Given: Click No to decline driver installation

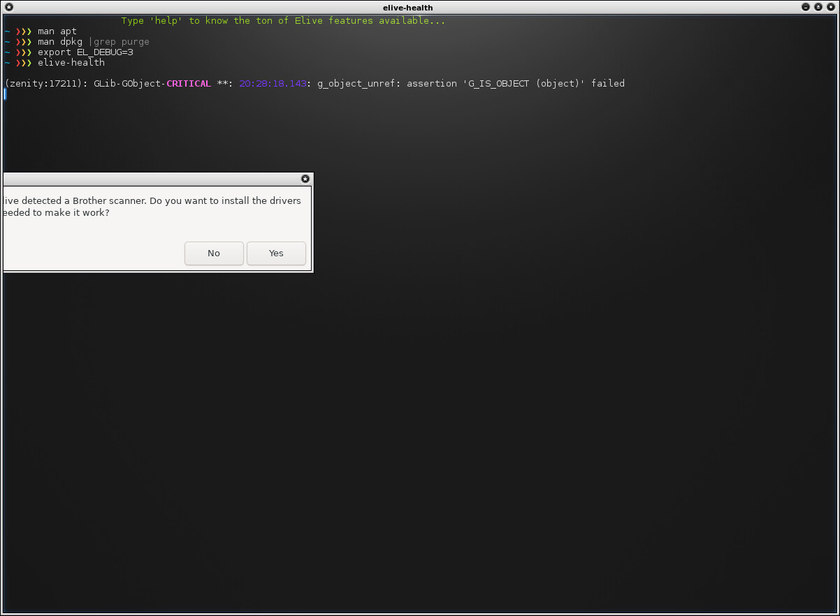Looking at the screenshot, I should [214, 254].
